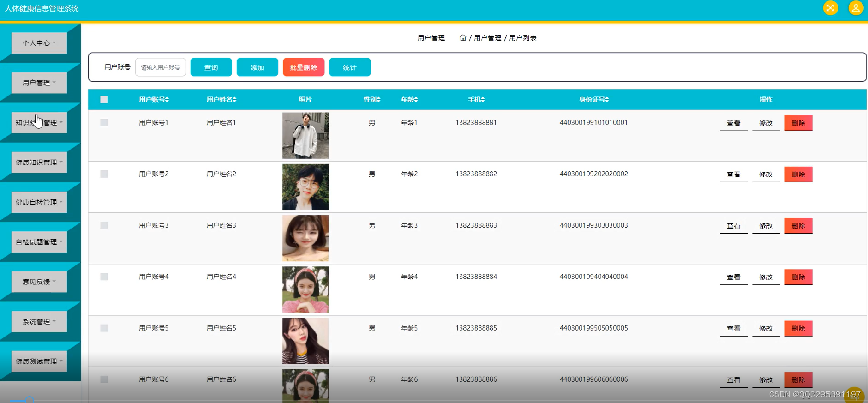Expand the 健康测试管理 sidebar menu
868x403 pixels.
(x=39, y=361)
